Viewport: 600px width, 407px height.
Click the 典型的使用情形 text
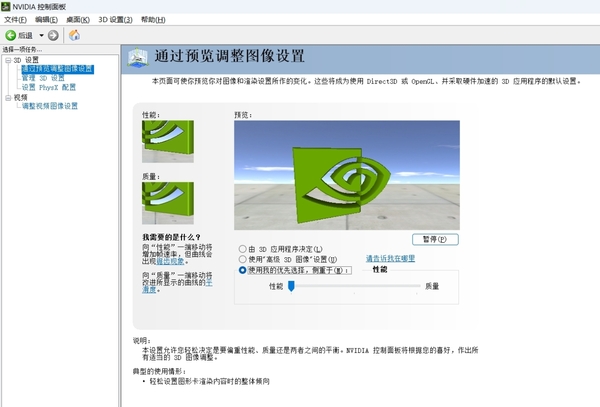click(159, 371)
